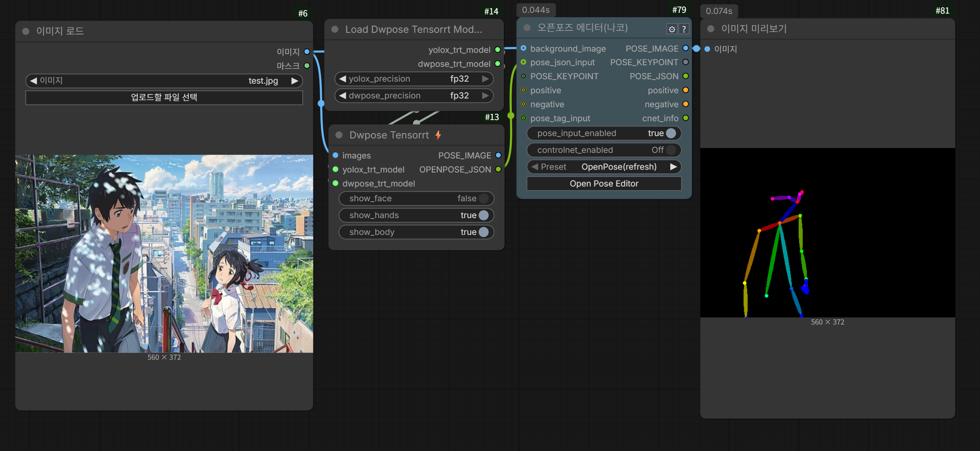980x451 pixels.
Task: Click the OPENPOSE_JSON output socket
Action: point(498,169)
